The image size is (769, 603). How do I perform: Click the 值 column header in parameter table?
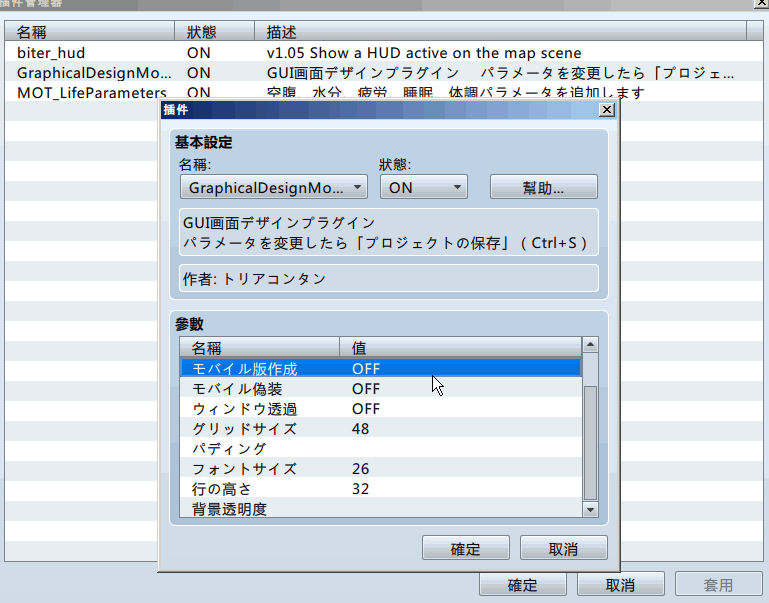pos(461,347)
